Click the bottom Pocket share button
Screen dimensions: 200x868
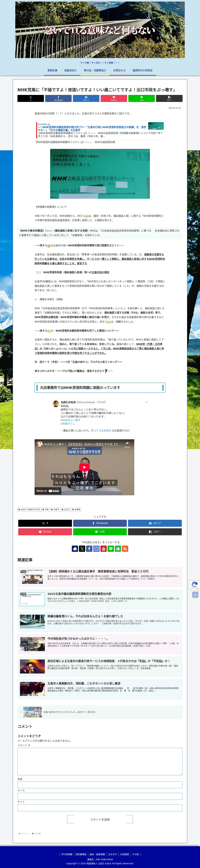[45, 532]
